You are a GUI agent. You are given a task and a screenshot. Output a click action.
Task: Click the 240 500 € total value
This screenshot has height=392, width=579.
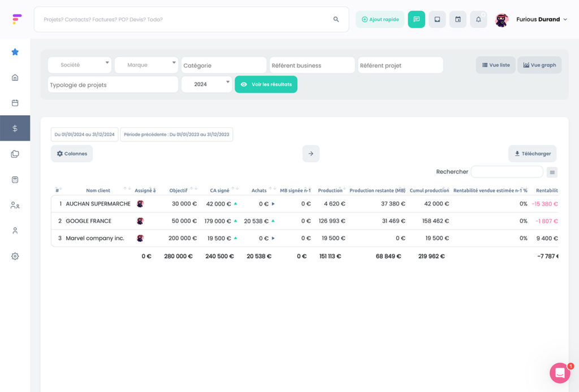click(x=219, y=256)
